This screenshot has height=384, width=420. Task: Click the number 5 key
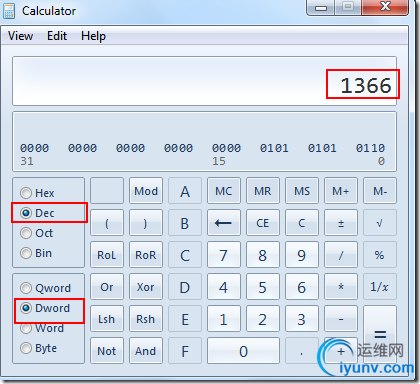(263, 287)
